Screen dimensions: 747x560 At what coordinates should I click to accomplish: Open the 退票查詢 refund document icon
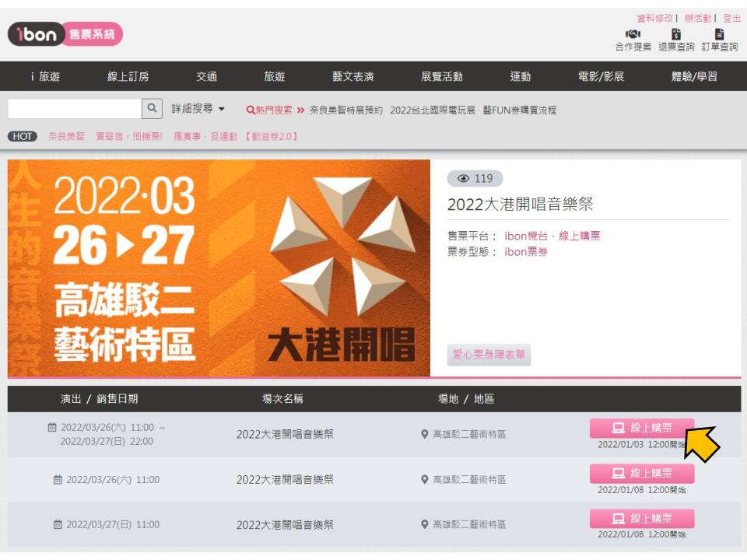[x=675, y=34]
